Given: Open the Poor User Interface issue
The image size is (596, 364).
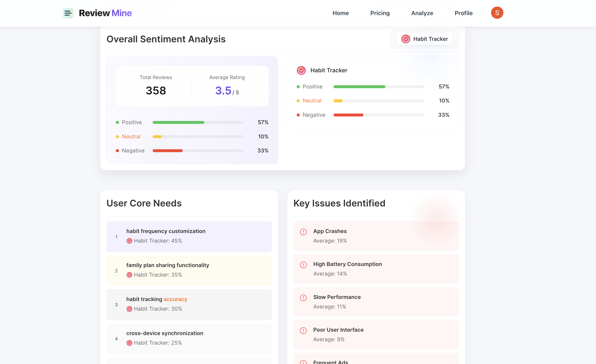Looking at the screenshot, I should click(376, 334).
